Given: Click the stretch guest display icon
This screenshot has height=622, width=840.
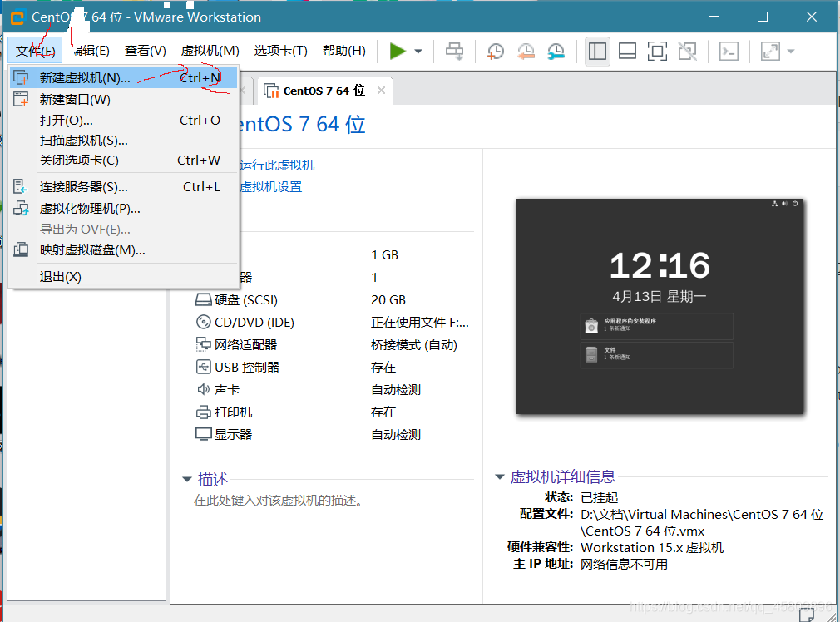Looking at the screenshot, I should (770, 52).
